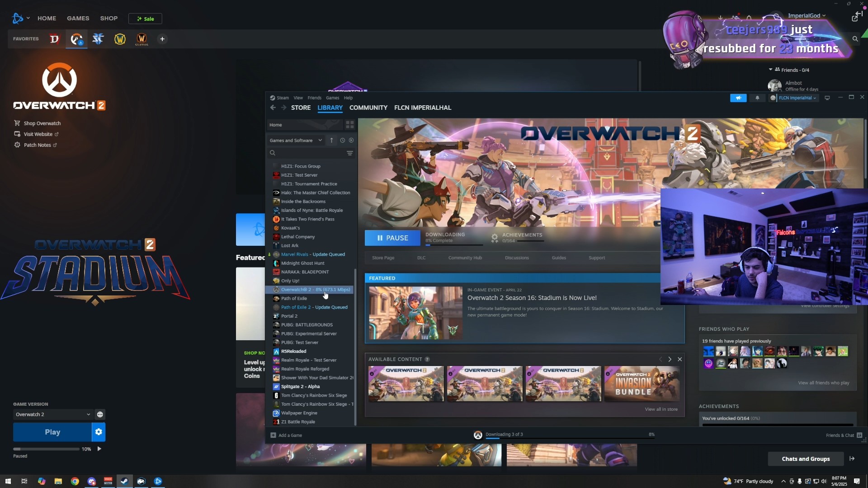The height and width of the screenshot is (488, 868).
Task: Open WoW Classic in Battle.net favorites
Action: pos(142,39)
